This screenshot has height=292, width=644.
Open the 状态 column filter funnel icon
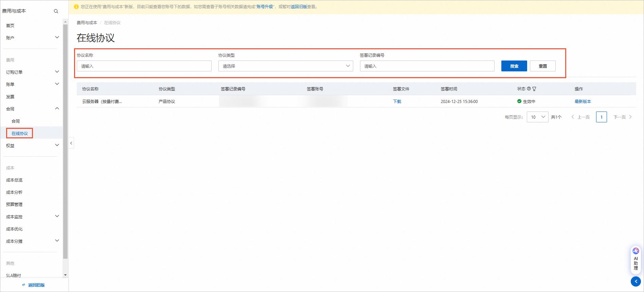[534, 89]
